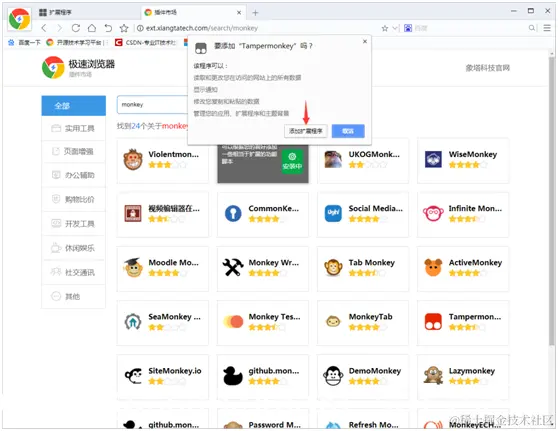
Task: Open the browser hamburger menu
Action: coord(547,28)
